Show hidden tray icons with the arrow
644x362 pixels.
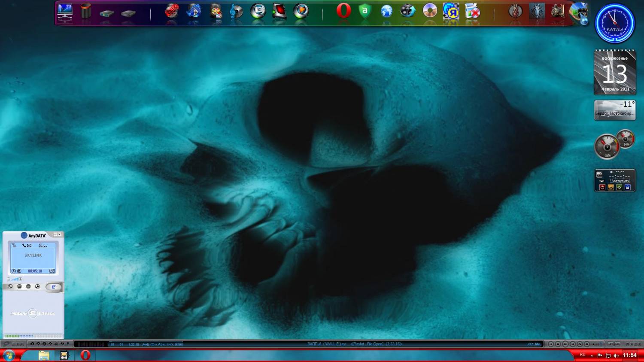(592, 356)
